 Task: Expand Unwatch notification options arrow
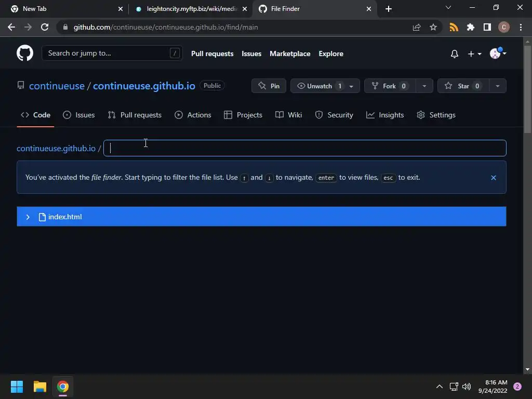pos(352,86)
